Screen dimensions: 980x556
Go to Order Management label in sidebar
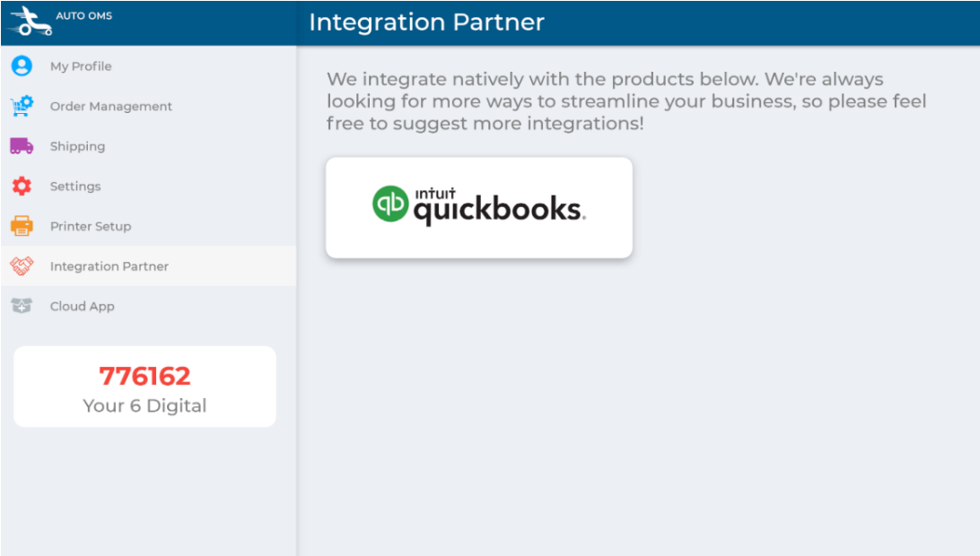[110, 107]
